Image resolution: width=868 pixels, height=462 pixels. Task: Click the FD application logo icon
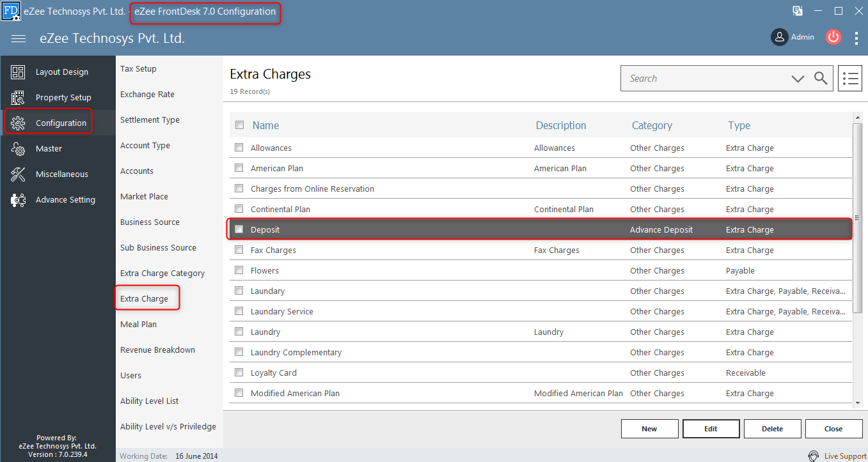point(10,10)
